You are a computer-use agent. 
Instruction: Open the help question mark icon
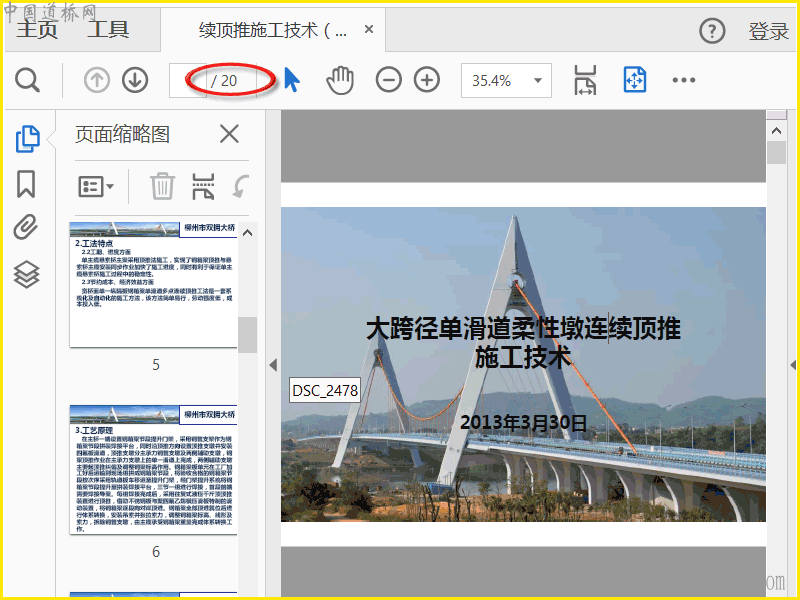(712, 31)
